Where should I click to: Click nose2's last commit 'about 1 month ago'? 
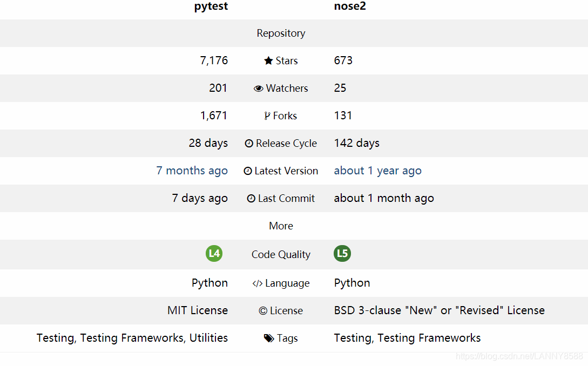point(384,198)
